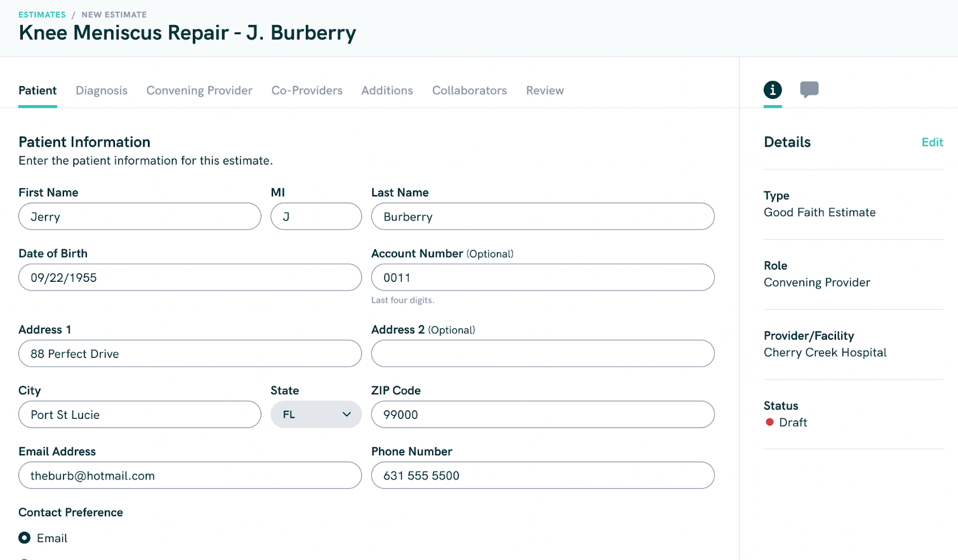Screen dimensions: 958x560
Task: Click the Last Name field
Action: pos(542,217)
